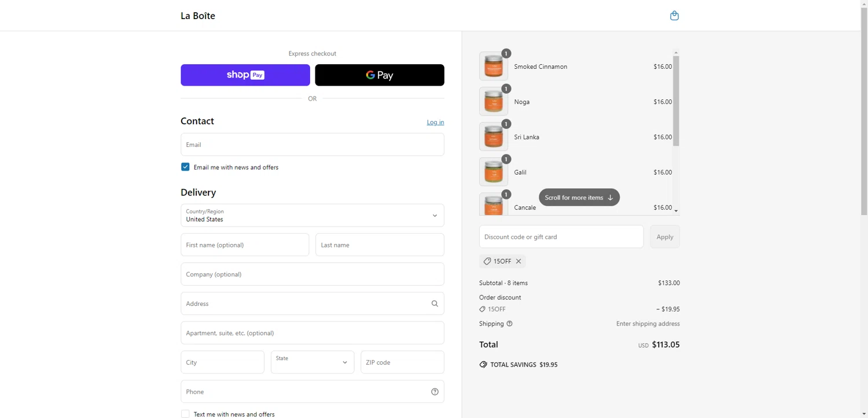Open the State dropdown

(x=312, y=362)
